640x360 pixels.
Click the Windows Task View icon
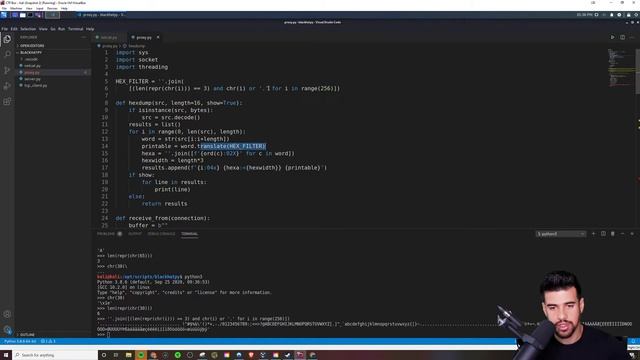116,355
